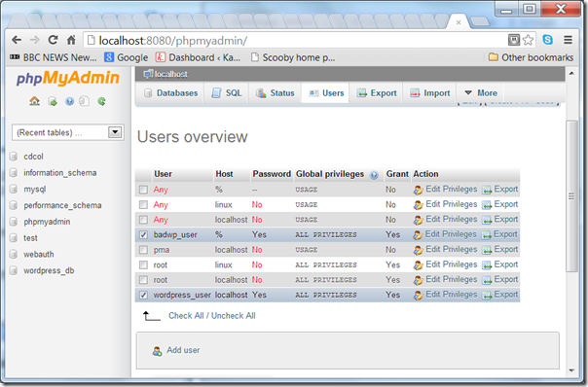
Task: Open the Databases tab
Action: [171, 93]
